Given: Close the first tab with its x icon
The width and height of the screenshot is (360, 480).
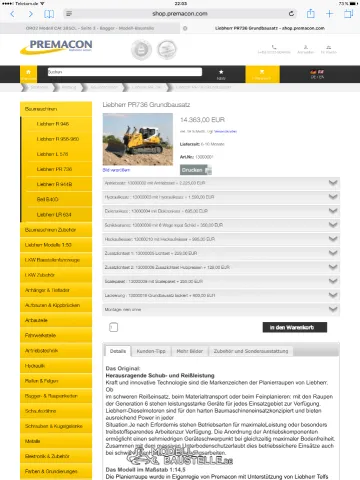Looking at the screenshot, I should tap(185, 28).
